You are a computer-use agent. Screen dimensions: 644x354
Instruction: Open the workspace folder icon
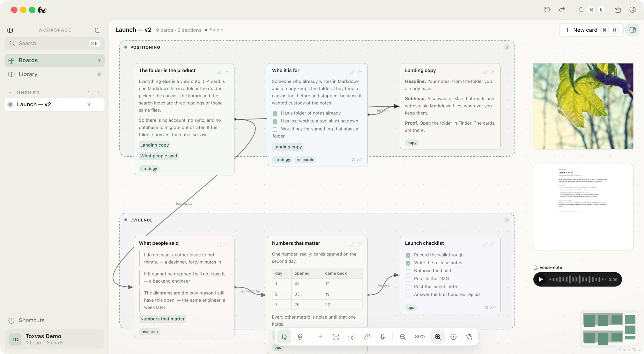click(98, 30)
